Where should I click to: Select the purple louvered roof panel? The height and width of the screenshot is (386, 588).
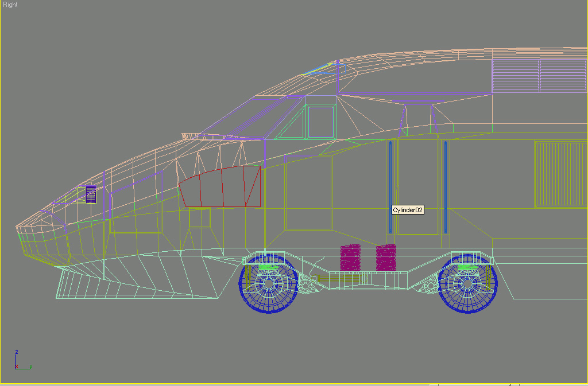pos(539,76)
